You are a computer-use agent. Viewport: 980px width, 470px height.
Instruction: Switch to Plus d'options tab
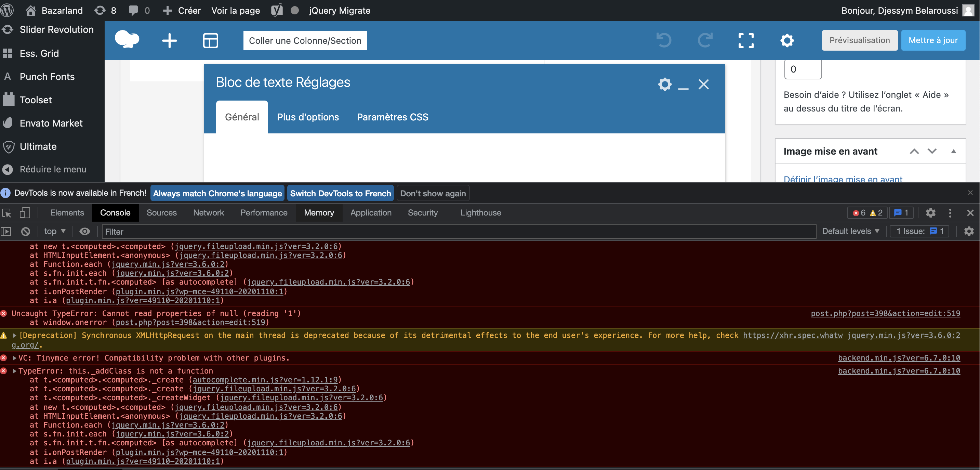click(x=308, y=117)
